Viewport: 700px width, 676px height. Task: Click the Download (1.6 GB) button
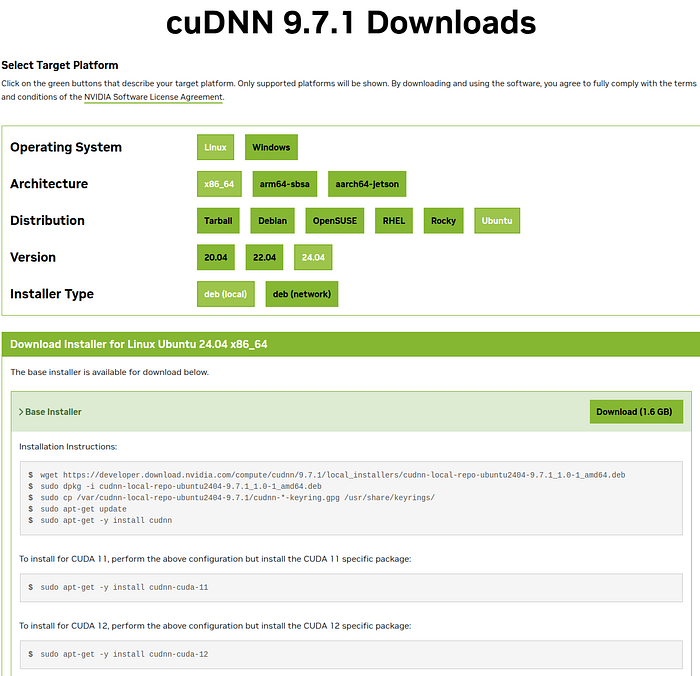point(636,412)
